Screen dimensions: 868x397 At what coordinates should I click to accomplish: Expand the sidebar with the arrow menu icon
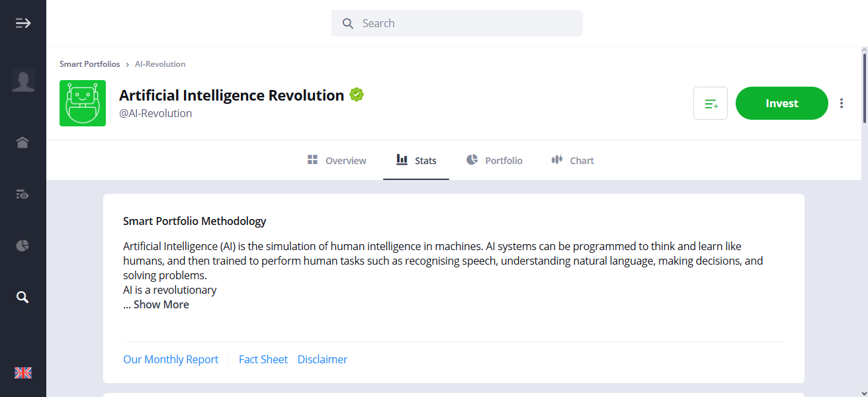pyautogui.click(x=23, y=23)
